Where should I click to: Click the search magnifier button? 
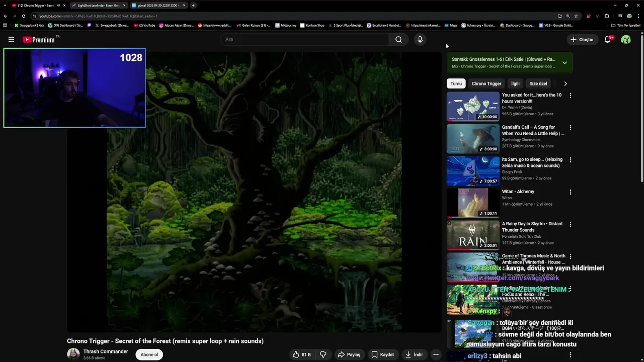[398, 39]
